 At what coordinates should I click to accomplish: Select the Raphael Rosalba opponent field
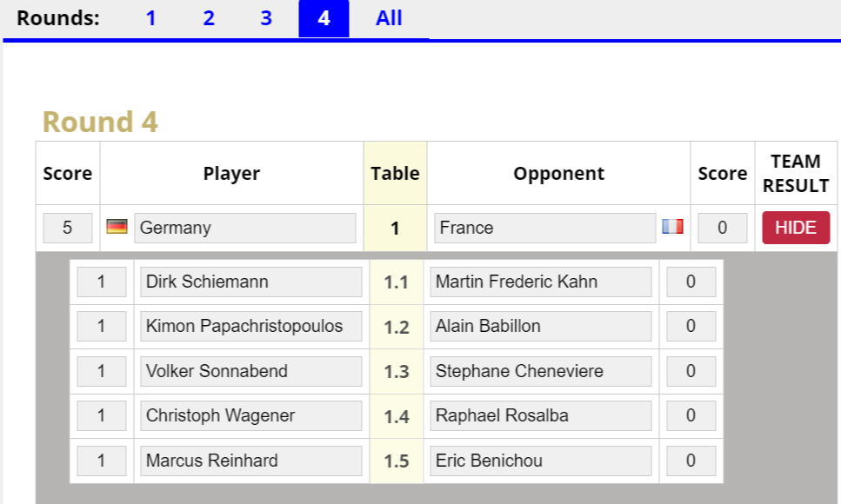click(541, 416)
